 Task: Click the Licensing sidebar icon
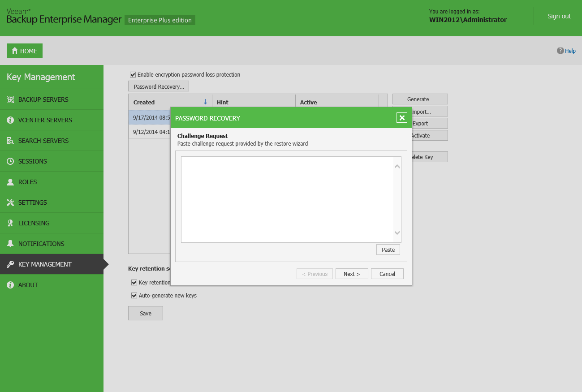[10, 223]
